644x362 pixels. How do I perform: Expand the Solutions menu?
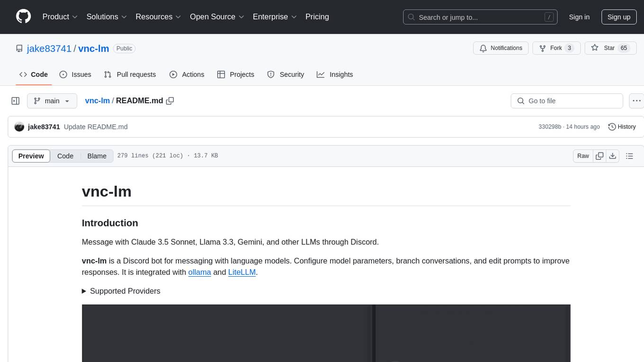107,17
